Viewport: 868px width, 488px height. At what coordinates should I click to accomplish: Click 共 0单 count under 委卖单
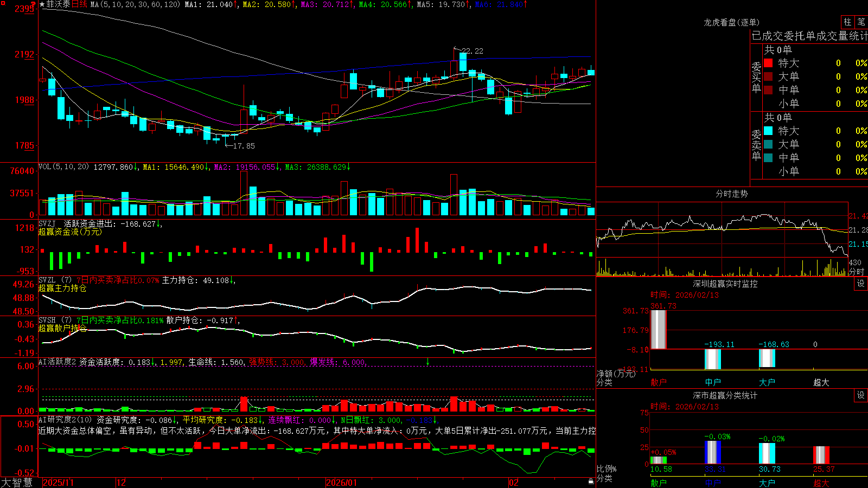[x=778, y=117]
